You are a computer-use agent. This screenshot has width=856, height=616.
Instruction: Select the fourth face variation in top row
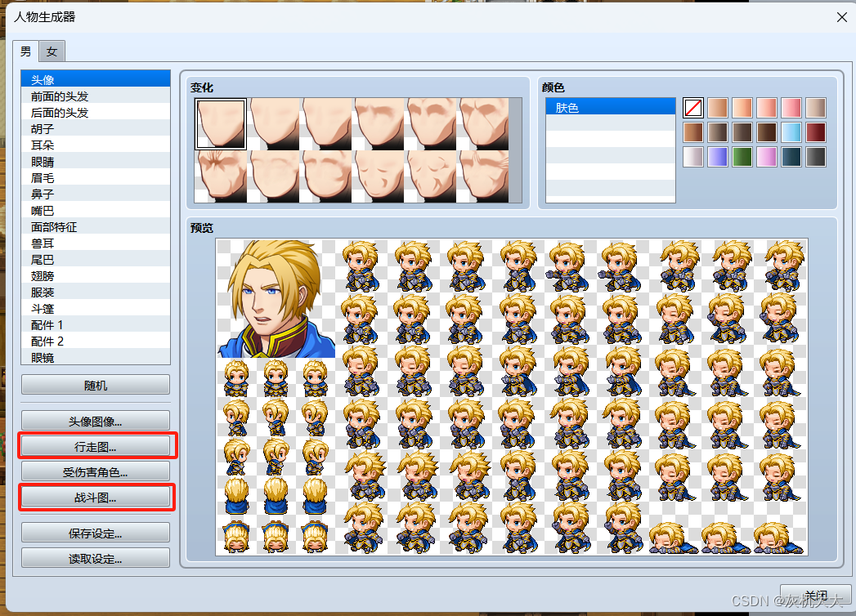click(378, 124)
